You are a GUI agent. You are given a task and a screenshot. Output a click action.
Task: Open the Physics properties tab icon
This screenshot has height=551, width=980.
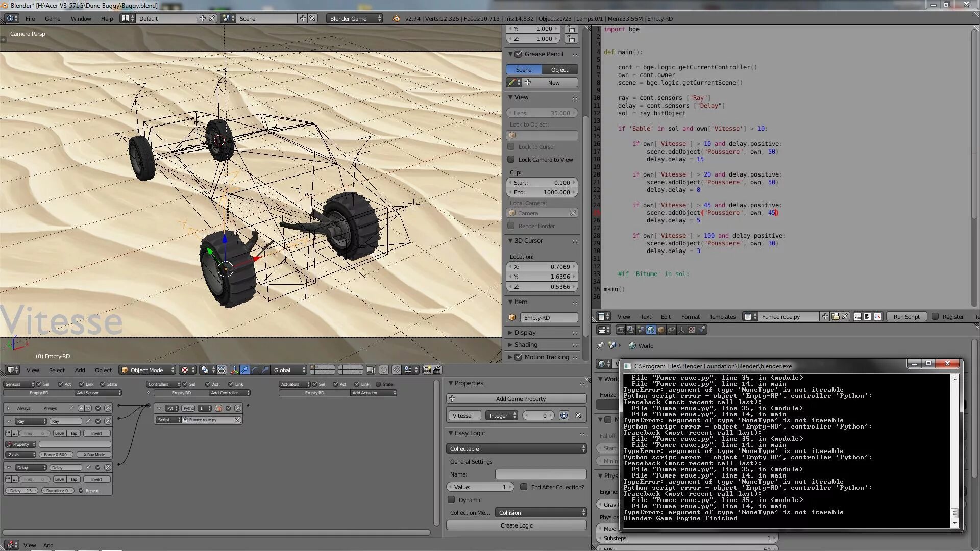(x=702, y=330)
